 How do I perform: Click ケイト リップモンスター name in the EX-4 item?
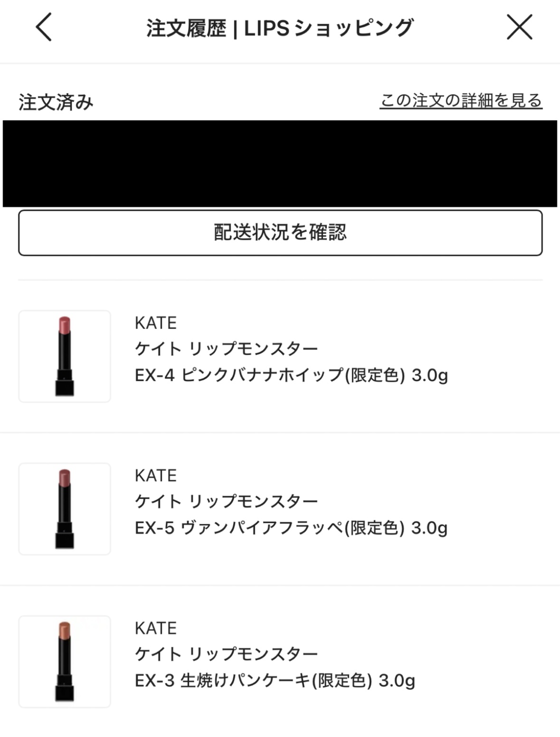pyautogui.click(x=226, y=349)
